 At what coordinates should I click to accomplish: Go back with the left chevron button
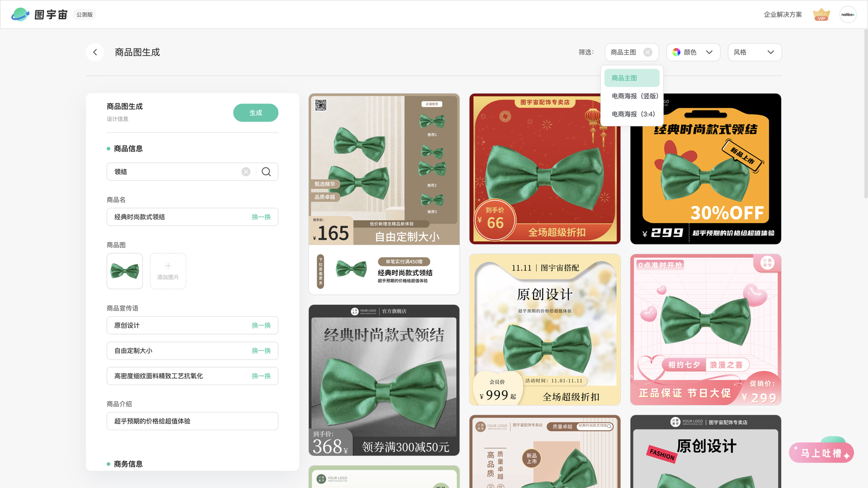coord(95,52)
